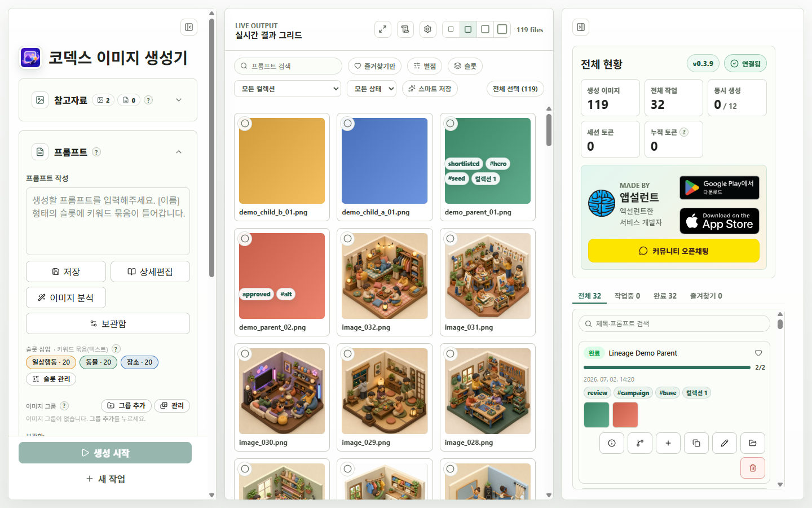The width and height of the screenshot is (812, 508).
Task: Select image_031.png checkbox circle
Action: coord(451,239)
